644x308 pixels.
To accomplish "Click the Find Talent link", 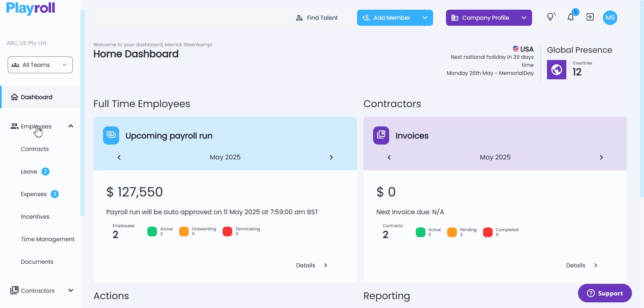I will coord(317,18).
